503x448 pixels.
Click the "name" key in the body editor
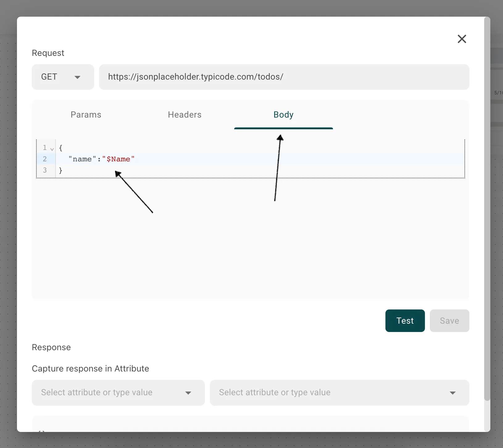(x=82, y=159)
